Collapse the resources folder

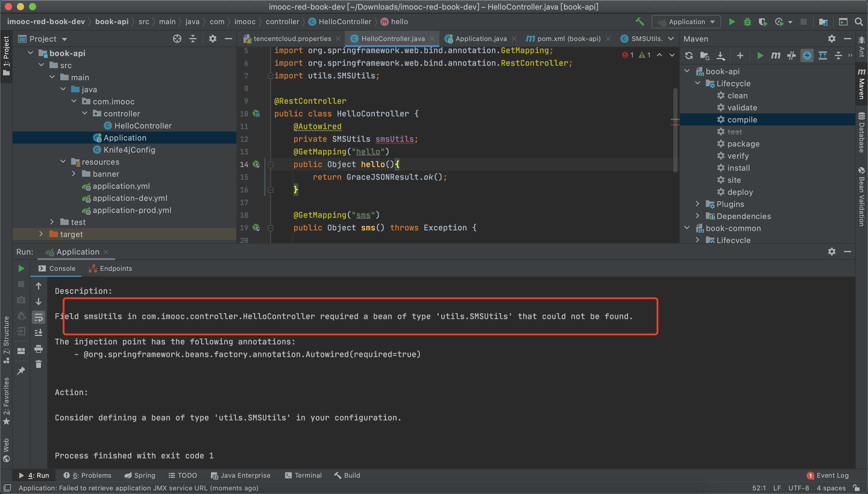tap(63, 162)
